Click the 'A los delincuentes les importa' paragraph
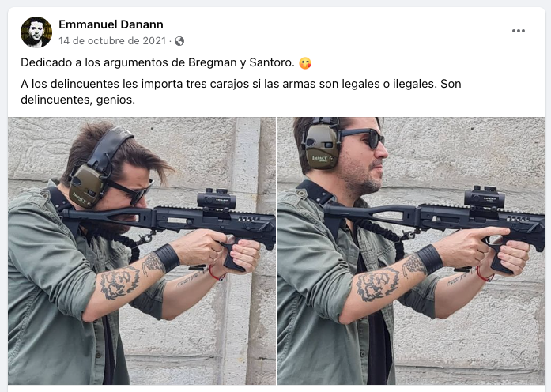Screen dimensions: 551x392 click(x=241, y=92)
